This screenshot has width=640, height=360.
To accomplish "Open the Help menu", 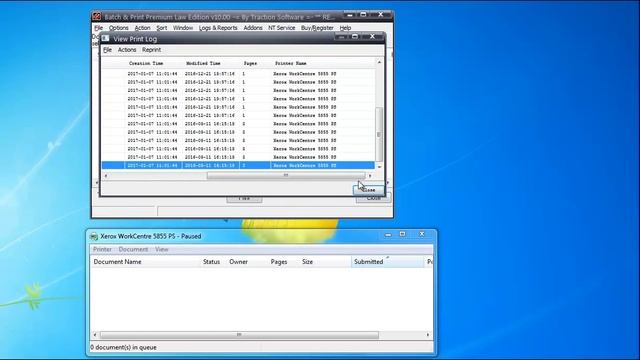I will click(x=345, y=28).
